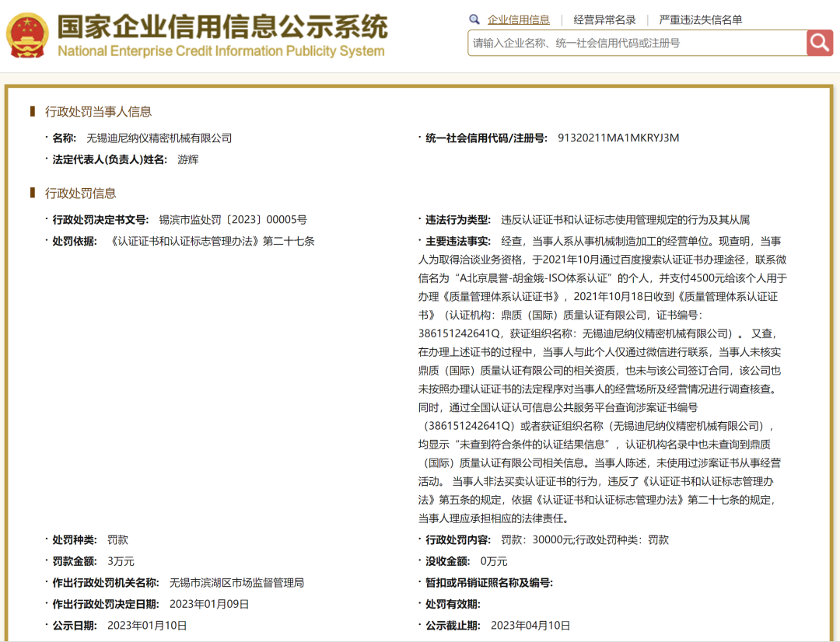Click the 国家企业信用信息公示系统 site title
The image size is (840, 642).
tap(222, 26)
